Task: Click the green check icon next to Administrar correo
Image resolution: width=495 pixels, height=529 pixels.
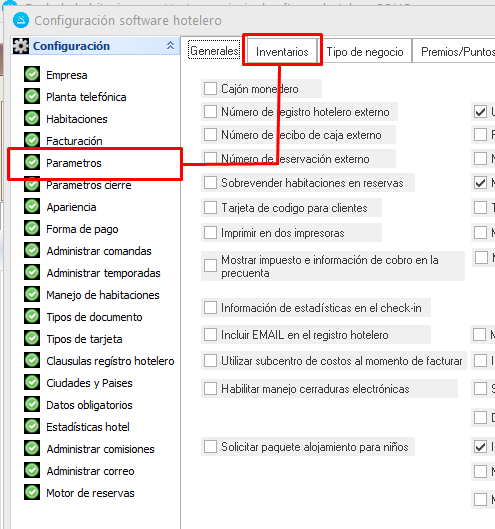Action: click(x=32, y=470)
